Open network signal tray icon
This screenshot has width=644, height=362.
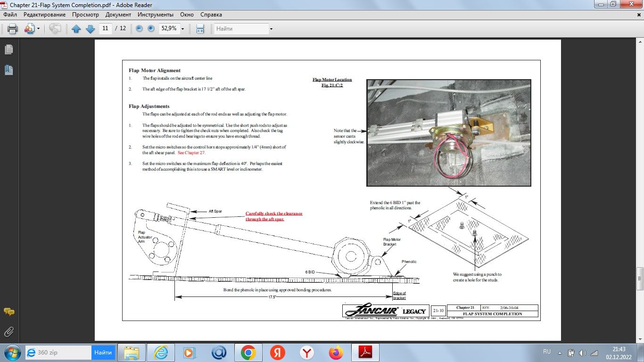[x=594, y=353]
